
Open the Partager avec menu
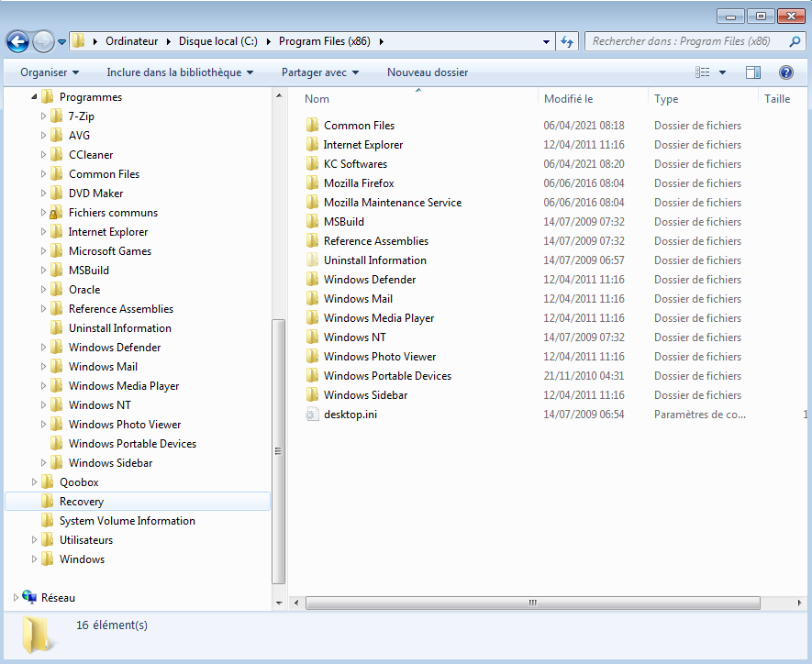tap(320, 72)
